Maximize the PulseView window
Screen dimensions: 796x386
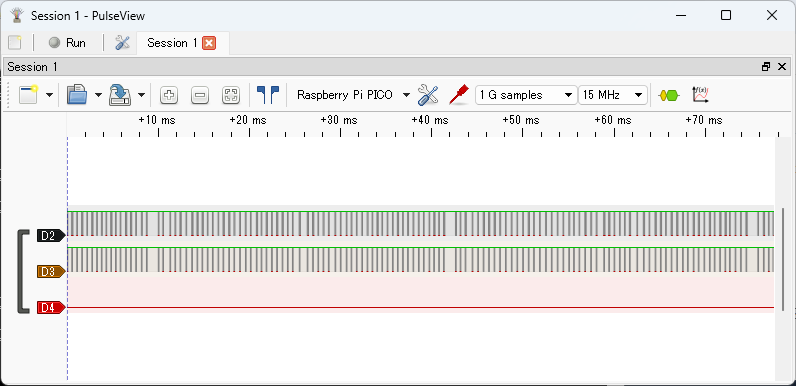pos(726,15)
